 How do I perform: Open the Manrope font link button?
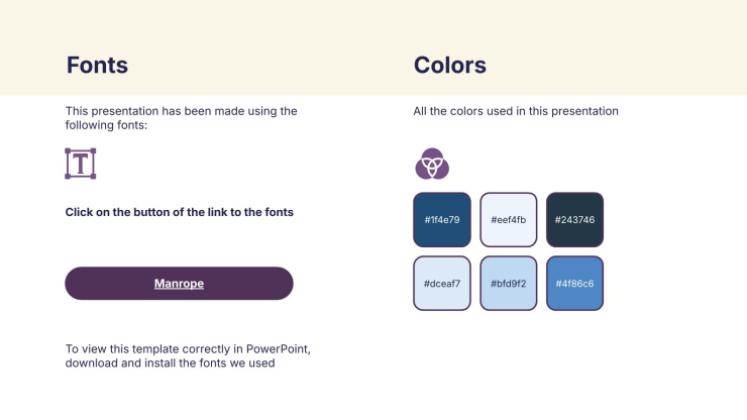coord(179,283)
